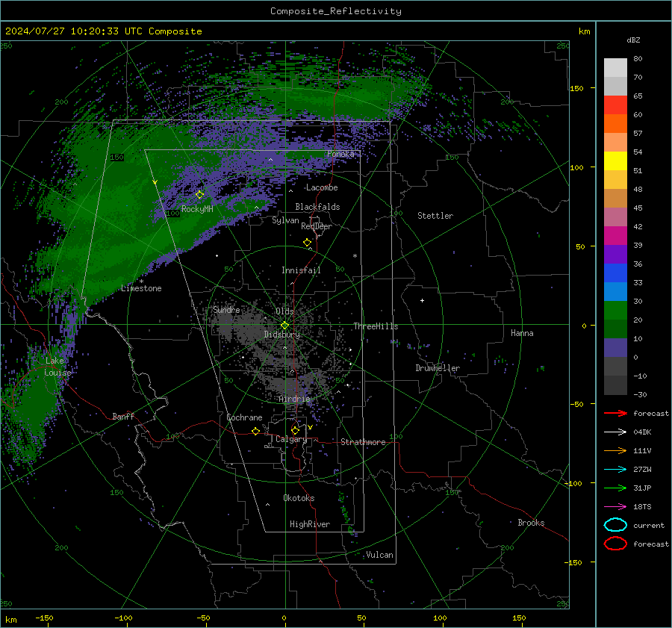672x628 pixels.
Task: Click the Drumheller label
Action: pos(438,368)
